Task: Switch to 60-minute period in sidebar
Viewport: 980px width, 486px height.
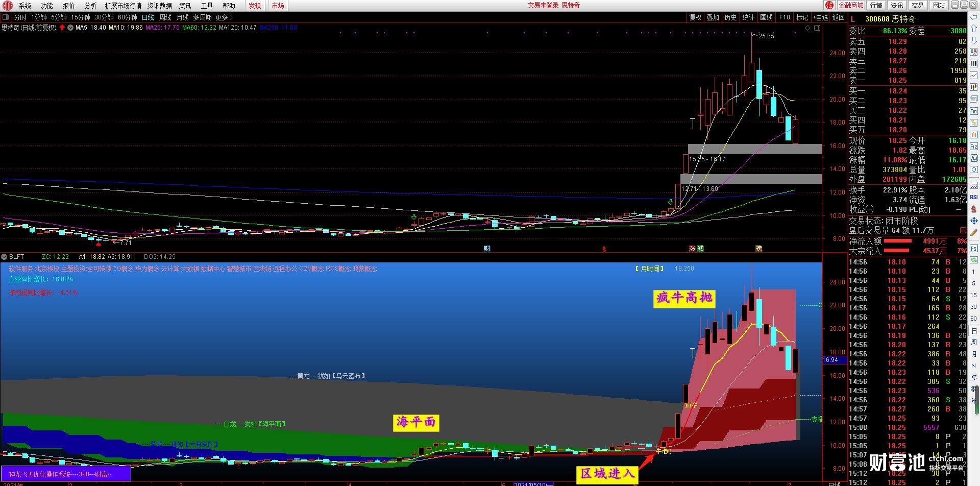Action: pyautogui.click(x=974, y=319)
